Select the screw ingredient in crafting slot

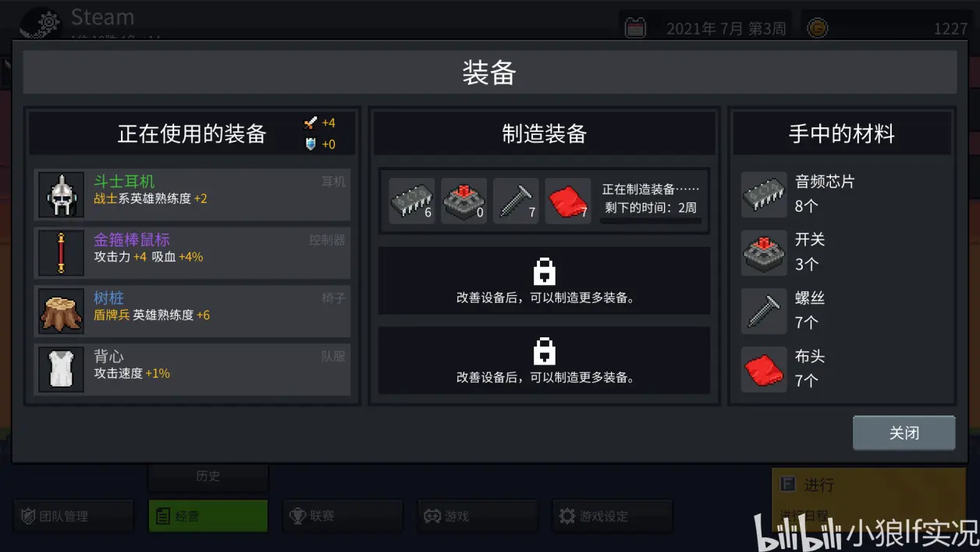tap(516, 201)
